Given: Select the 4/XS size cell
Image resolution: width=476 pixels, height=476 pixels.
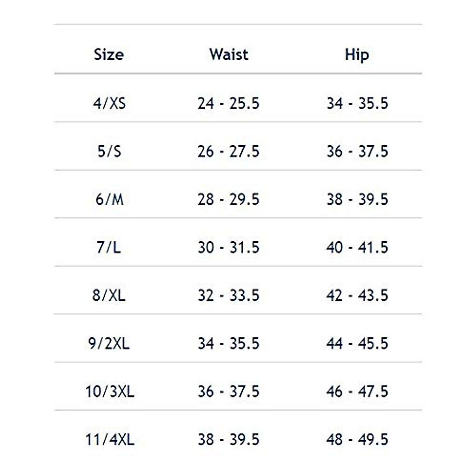Looking at the screenshot, I should click(x=109, y=103).
